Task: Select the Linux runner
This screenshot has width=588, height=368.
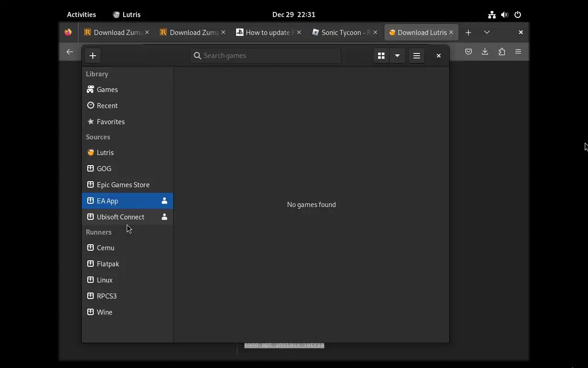Action: coord(127,280)
